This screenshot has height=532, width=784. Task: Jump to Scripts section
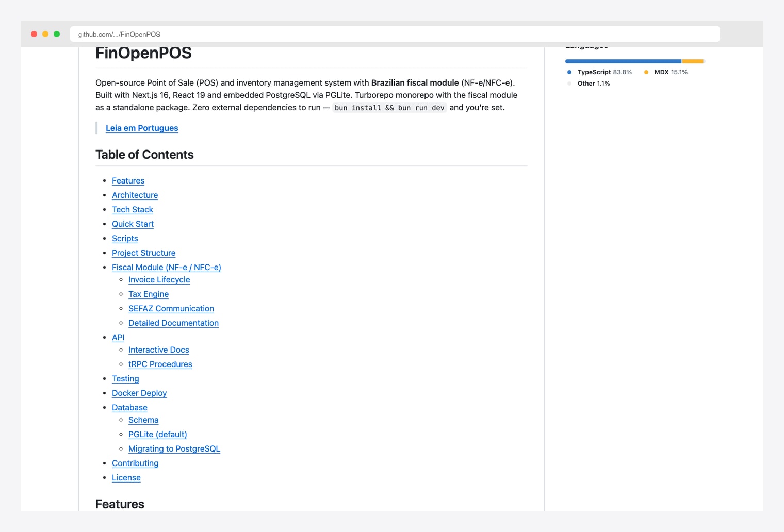click(125, 238)
